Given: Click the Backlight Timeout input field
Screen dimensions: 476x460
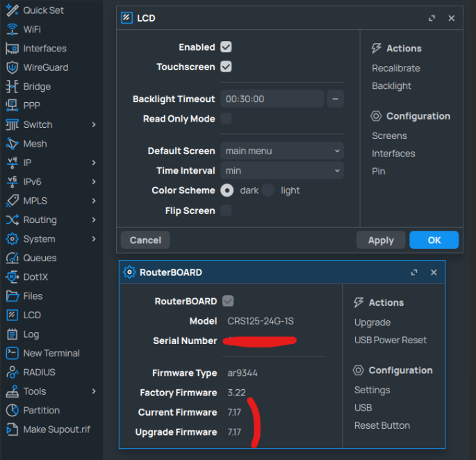Looking at the screenshot, I should pos(272,99).
